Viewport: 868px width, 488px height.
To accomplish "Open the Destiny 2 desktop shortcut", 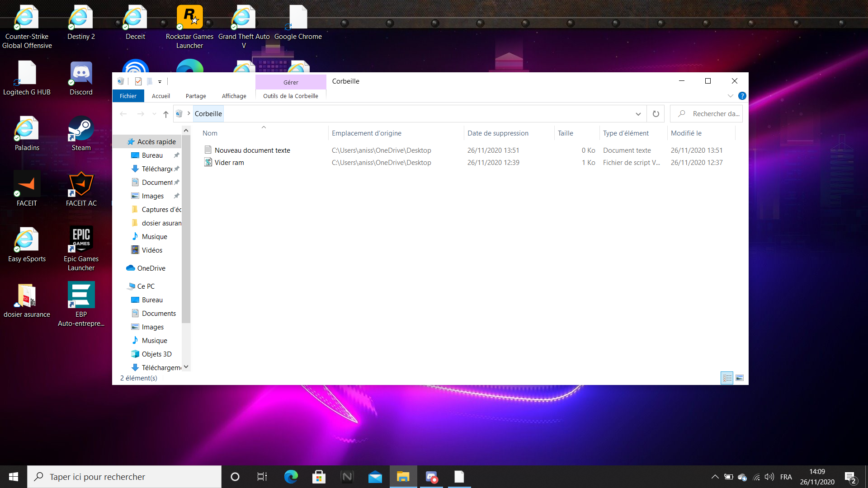I will [81, 23].
